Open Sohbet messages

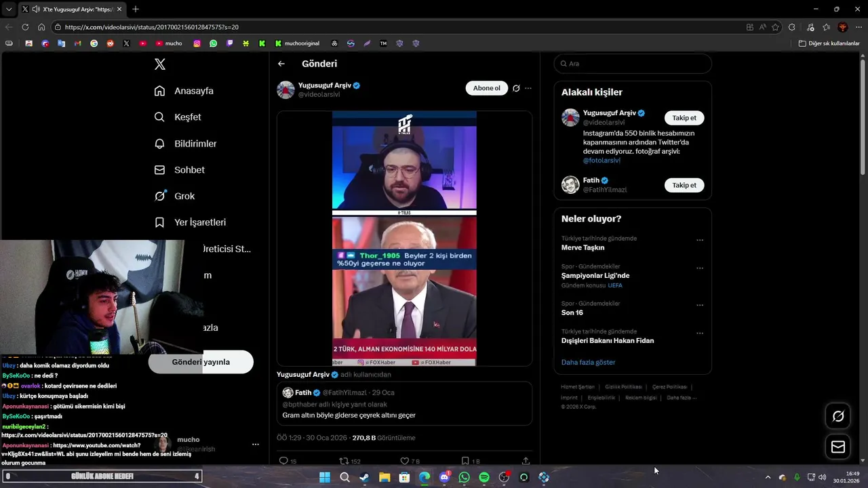[179, 170]
